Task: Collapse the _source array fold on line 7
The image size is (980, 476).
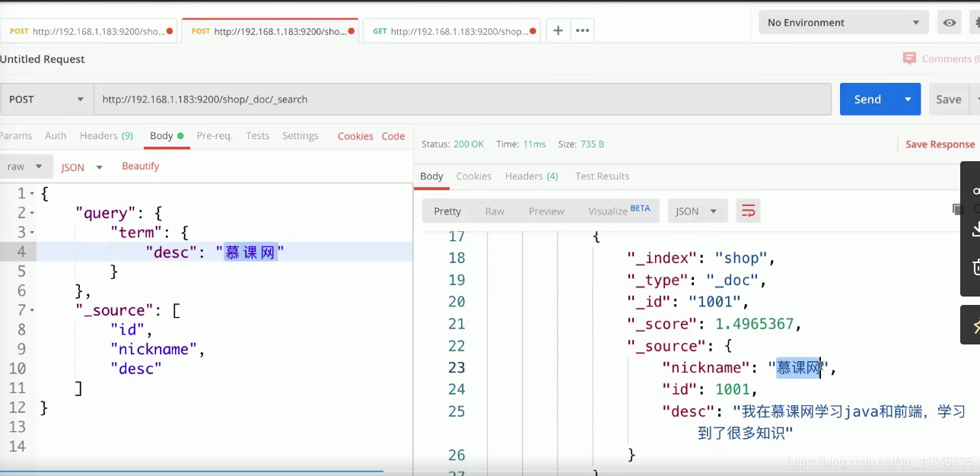Action: (31, 310)
